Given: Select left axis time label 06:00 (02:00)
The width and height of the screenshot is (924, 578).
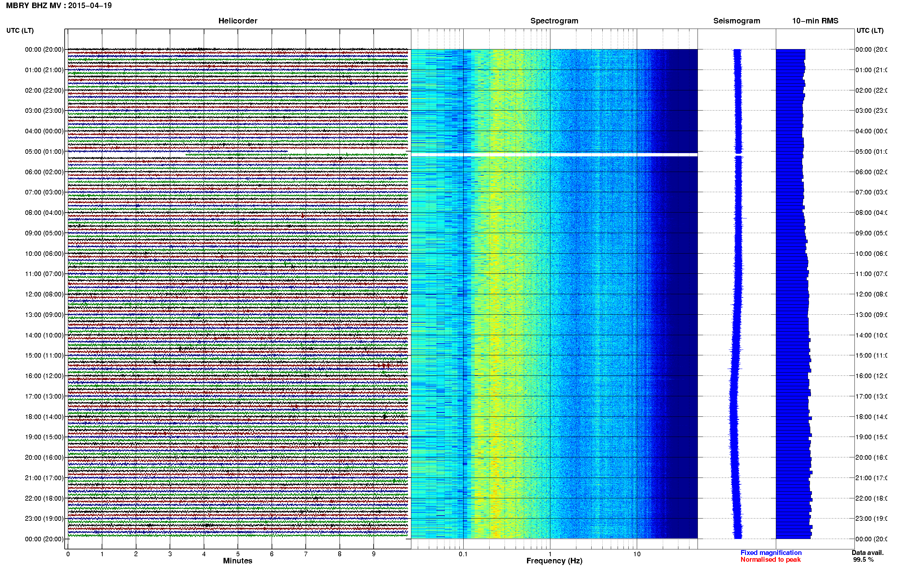Looking at the screenshot, I should point(44,172).
